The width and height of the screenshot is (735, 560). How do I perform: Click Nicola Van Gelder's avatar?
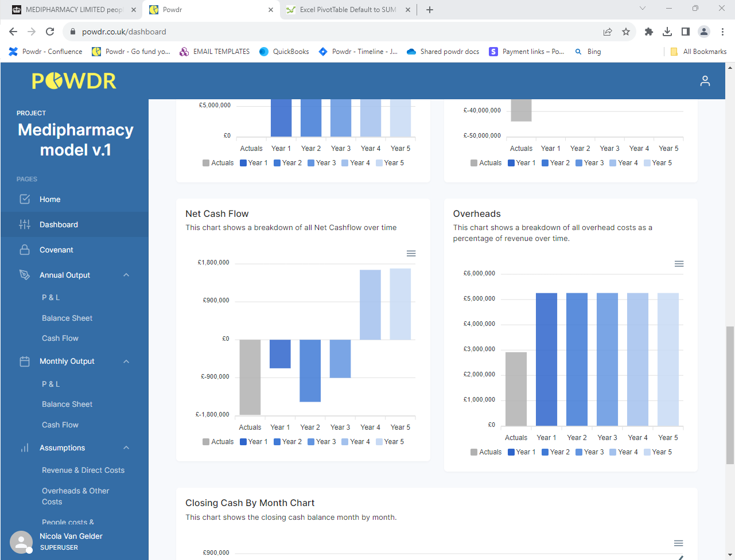pyautogui.click(x=21, y=542)
